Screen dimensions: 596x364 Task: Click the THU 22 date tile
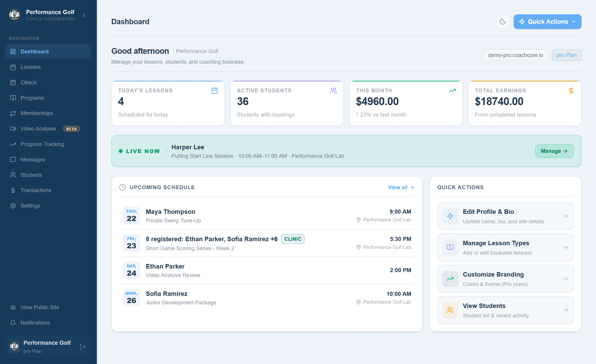tap(131, 216)
